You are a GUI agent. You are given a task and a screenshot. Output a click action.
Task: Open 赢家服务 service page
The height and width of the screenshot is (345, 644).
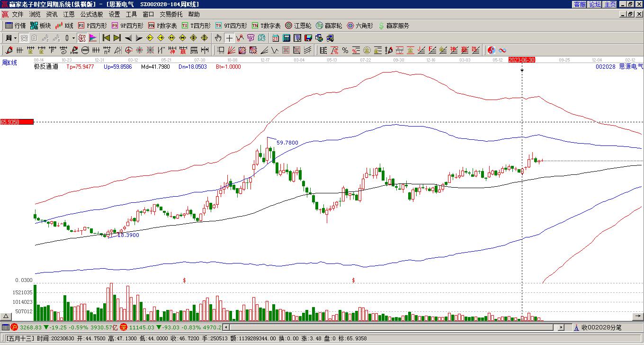click(x=394, y=26)
